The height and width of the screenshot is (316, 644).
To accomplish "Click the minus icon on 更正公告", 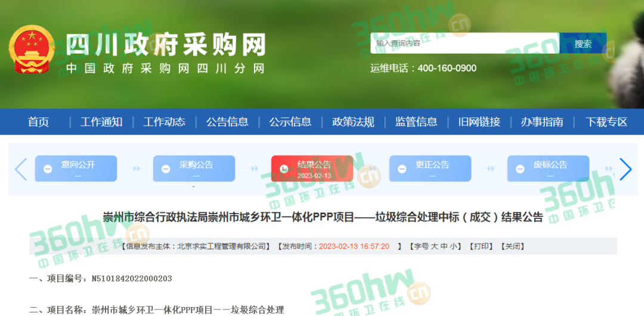I will point(402,169).
